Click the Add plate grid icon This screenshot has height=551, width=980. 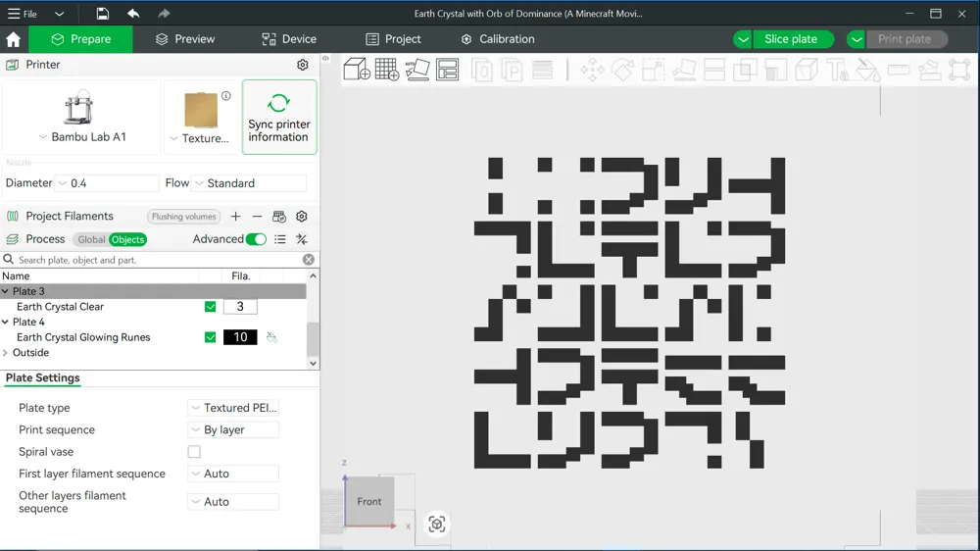pyautogui.click(x=387, y=70)
